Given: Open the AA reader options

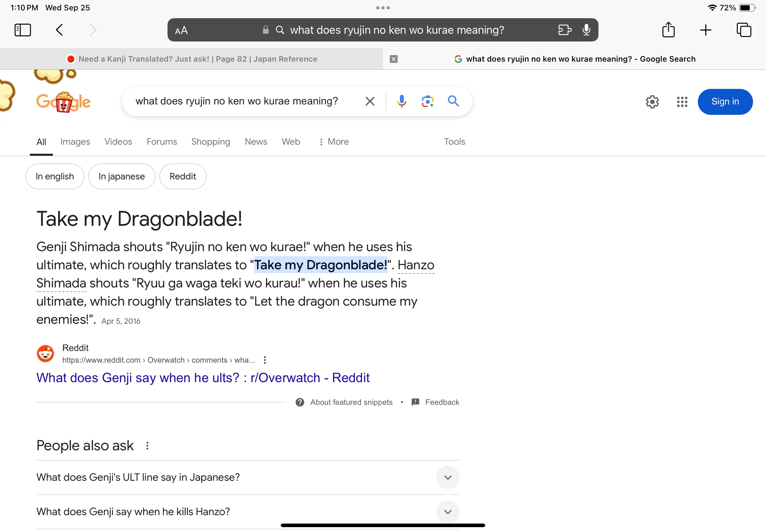Looking at the screenshot, I should coord(181,31).
